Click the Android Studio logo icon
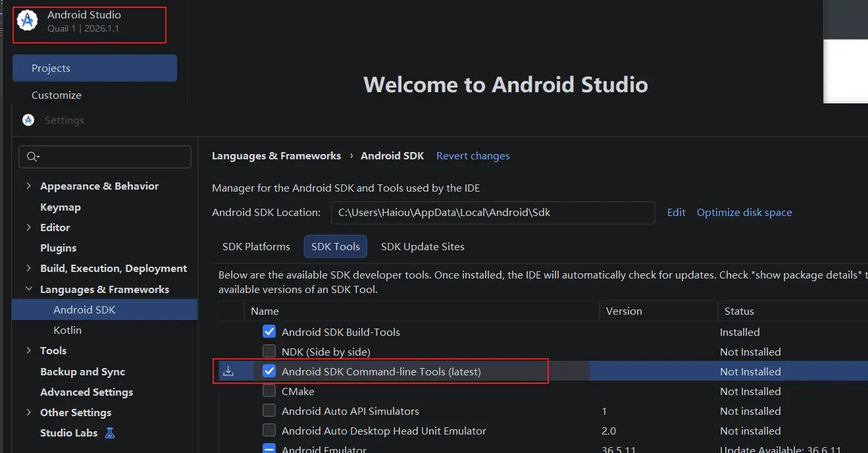868x453 pixels. pos(27,21)
